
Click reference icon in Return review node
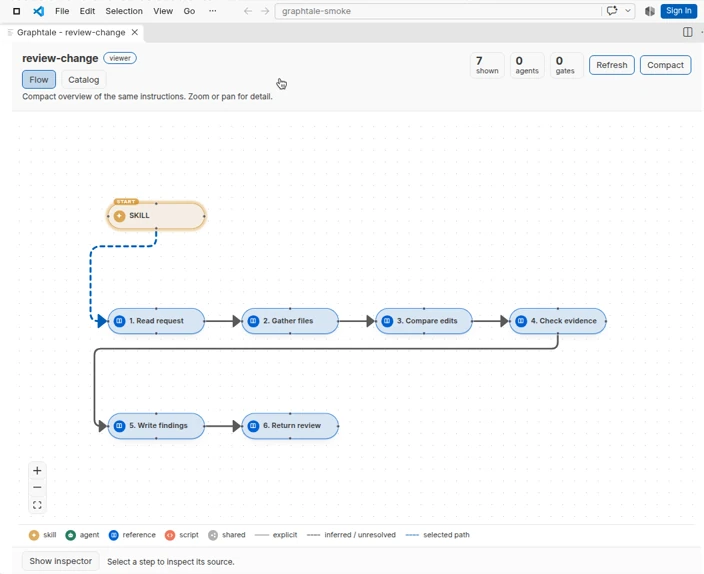(253, 426)
